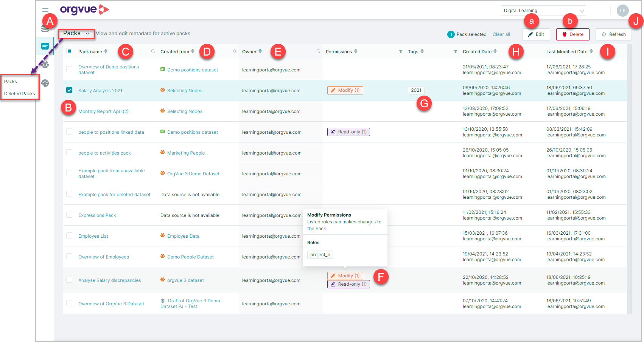The image size is (644, 342).
Task: Open the Permissions column filter icon
Action: tap(400, 51)
